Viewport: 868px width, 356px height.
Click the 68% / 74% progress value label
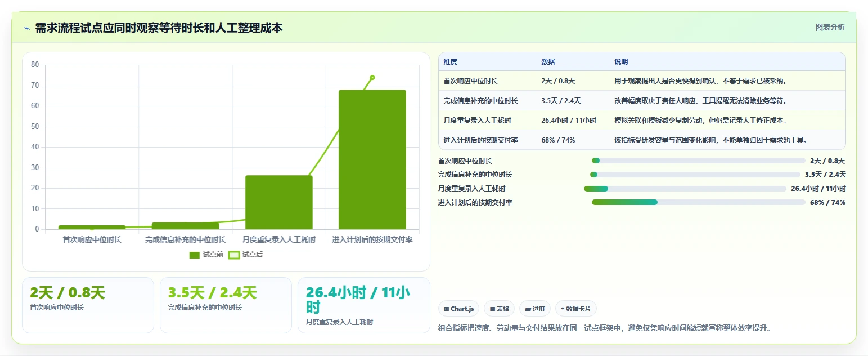pyautogui.click(x=827, y=203)
